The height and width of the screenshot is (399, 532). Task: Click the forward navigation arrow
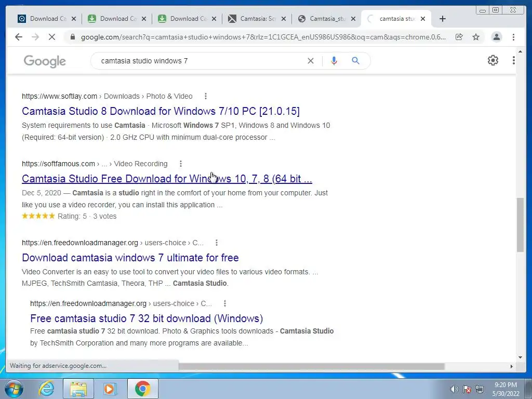(35, 37)
